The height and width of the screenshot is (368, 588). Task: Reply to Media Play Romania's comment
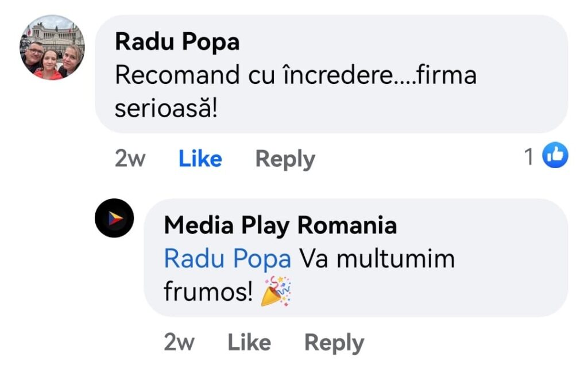pos(334,343)
